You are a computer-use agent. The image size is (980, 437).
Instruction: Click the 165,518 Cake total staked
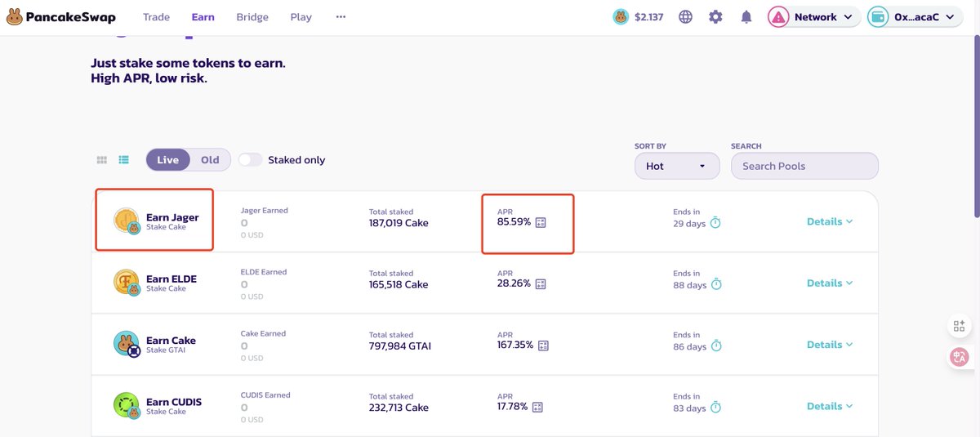click(x=399, y=284)
